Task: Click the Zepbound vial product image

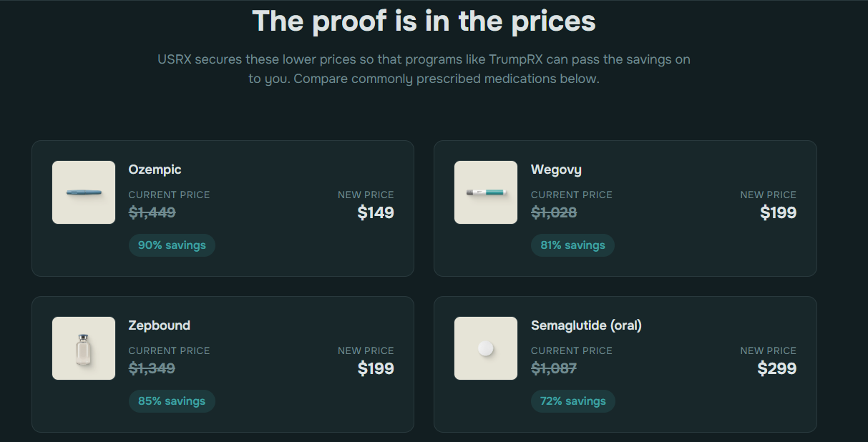Action: point(84,348)
